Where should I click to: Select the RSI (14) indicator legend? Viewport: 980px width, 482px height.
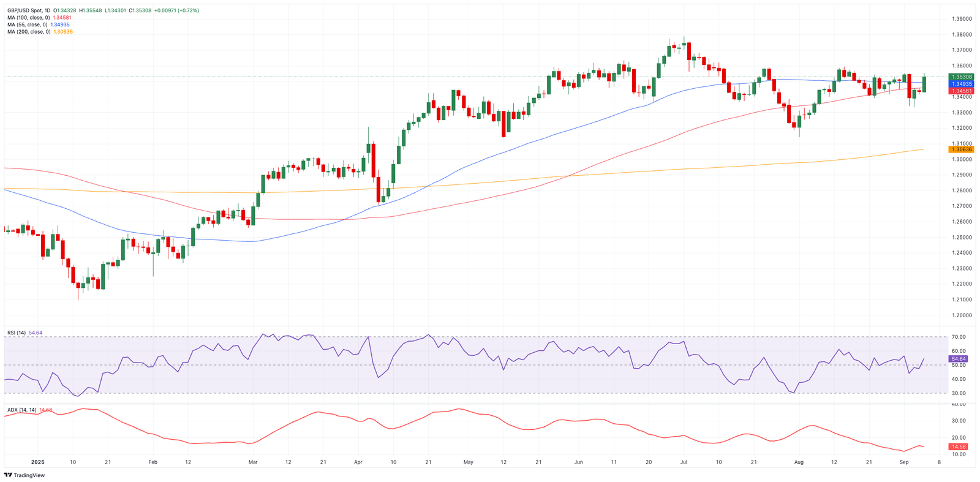tap(24, 333)
